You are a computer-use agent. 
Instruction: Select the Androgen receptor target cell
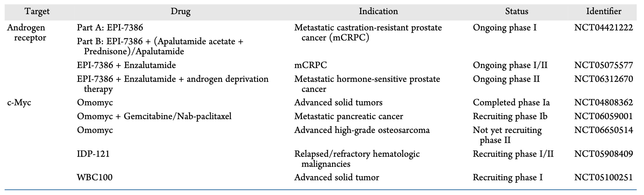pos(26,33)
